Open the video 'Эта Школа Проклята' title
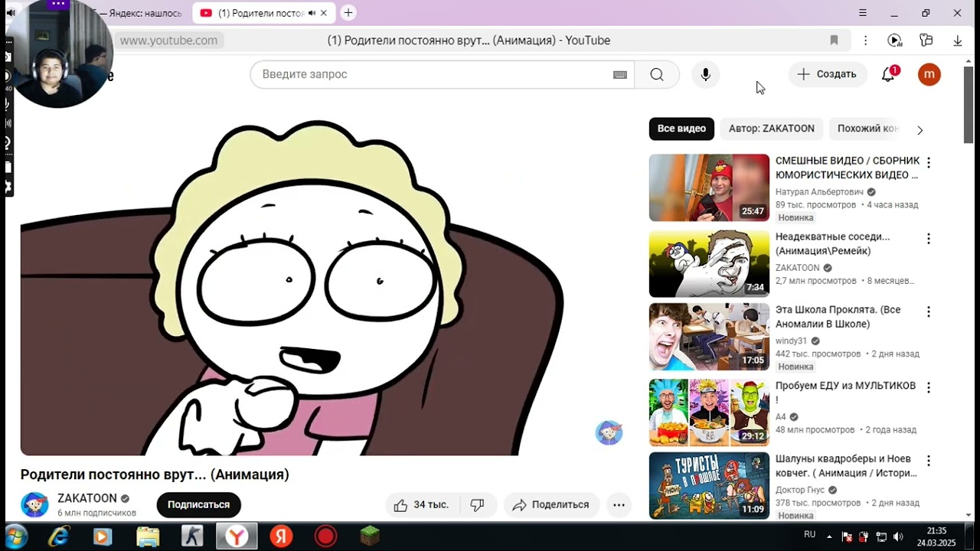The image size is (980, 551). click(838, 317)
